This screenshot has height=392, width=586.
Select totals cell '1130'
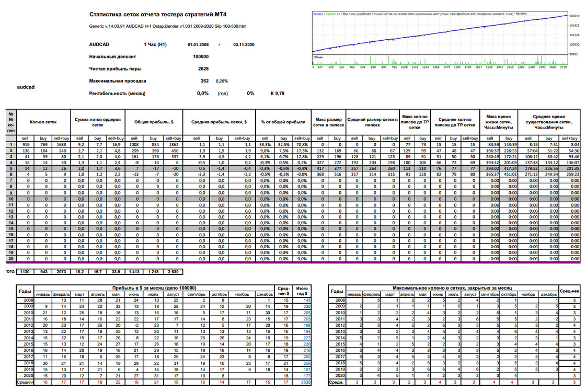tap(25, 272)
